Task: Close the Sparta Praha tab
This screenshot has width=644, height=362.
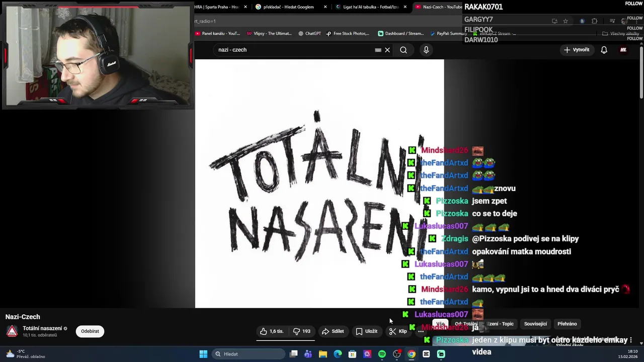Action: click(x=246, y=7)
